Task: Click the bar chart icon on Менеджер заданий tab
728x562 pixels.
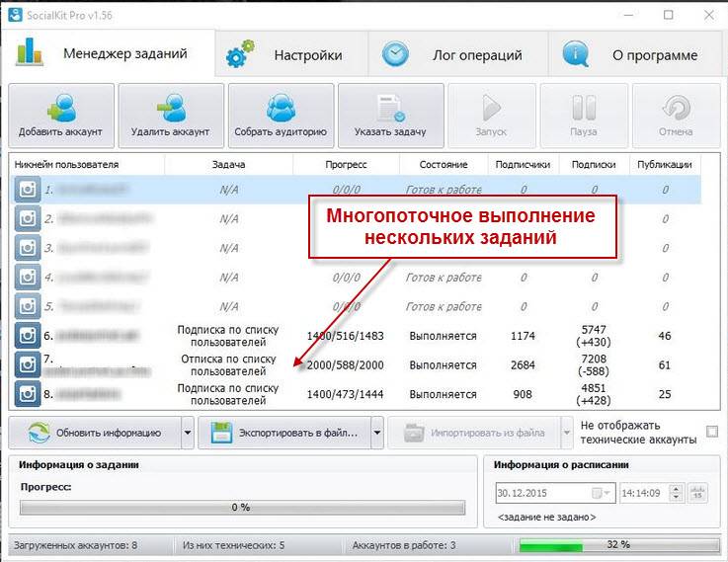Action: coord(30,51)
